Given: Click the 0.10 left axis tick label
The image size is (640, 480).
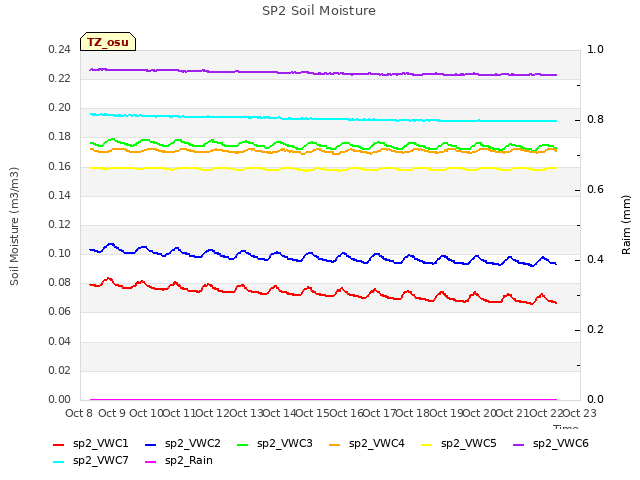Looking at the screenshot, I should point(60,254).
